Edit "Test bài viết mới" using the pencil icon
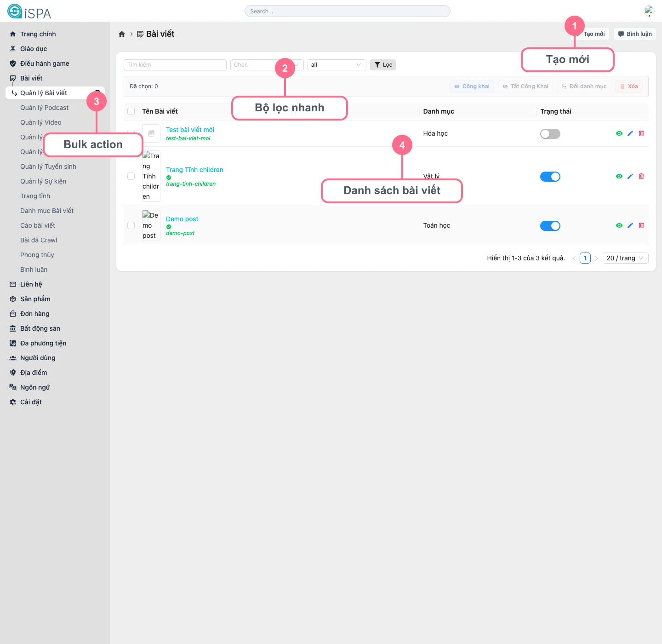 (x=630, y=133)
